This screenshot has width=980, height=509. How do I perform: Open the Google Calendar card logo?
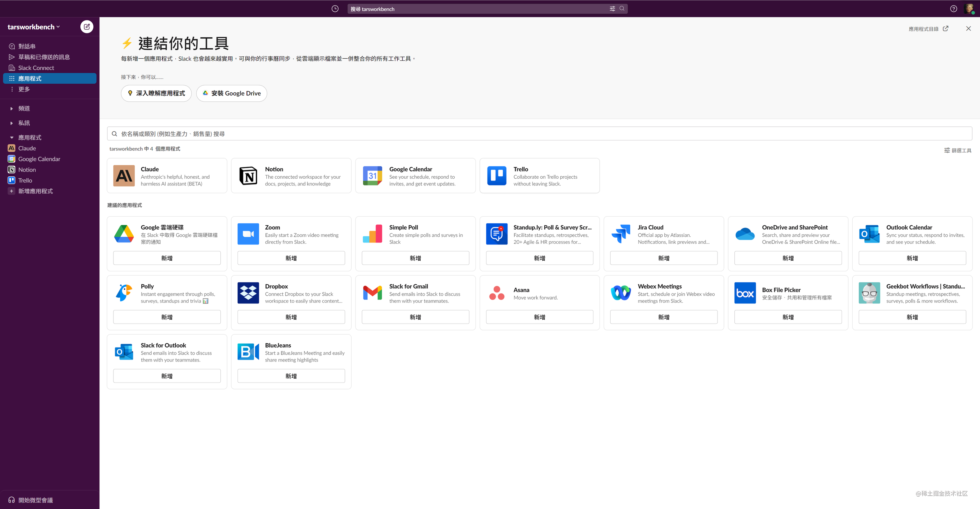pyautogui.click(x=372, y=175)
